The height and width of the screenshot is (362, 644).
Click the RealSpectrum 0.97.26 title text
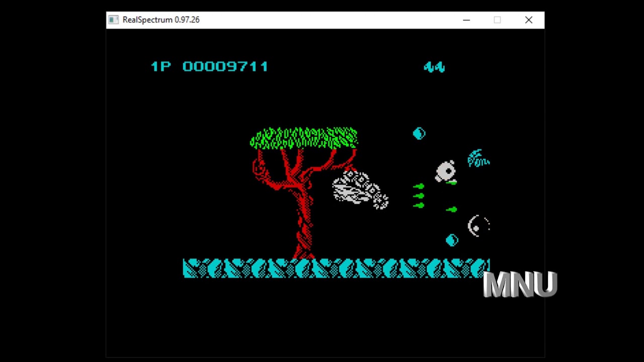(x=161, y=20)
